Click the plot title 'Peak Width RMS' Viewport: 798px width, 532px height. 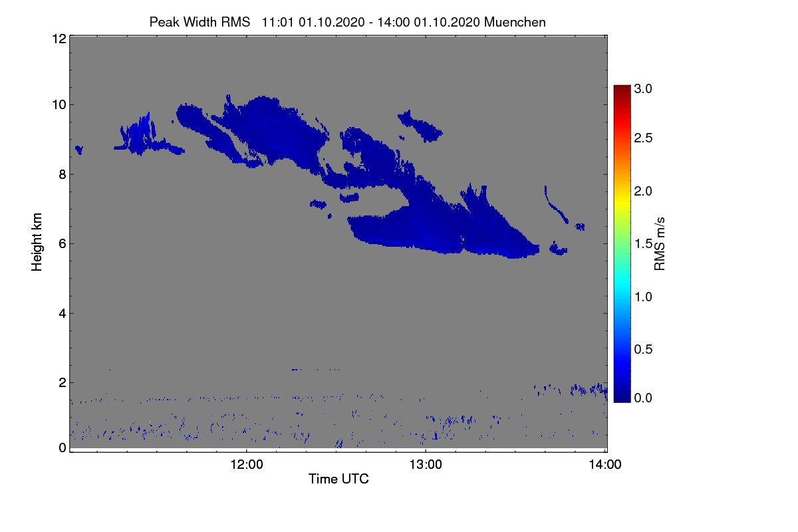(x=199, y=22)
